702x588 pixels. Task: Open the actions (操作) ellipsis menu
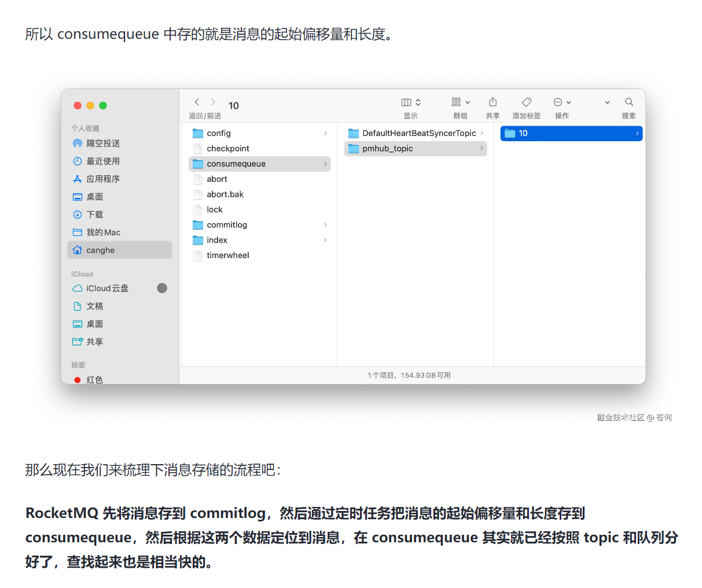(x=558, y=102)
